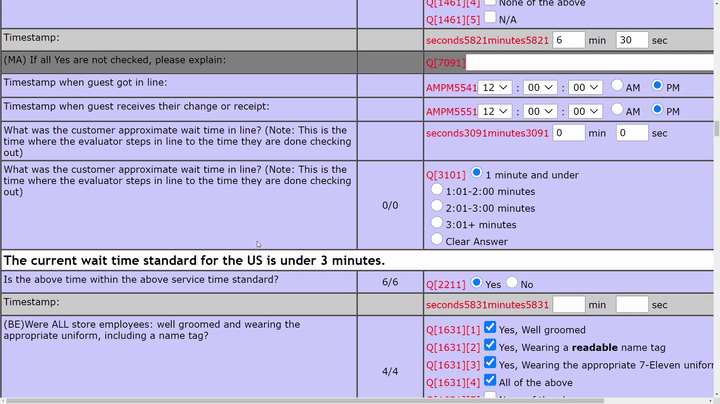The image size is (720, 404).
Task: Click the horizontal scrollbar at bottom
Action: click(303, 401)
